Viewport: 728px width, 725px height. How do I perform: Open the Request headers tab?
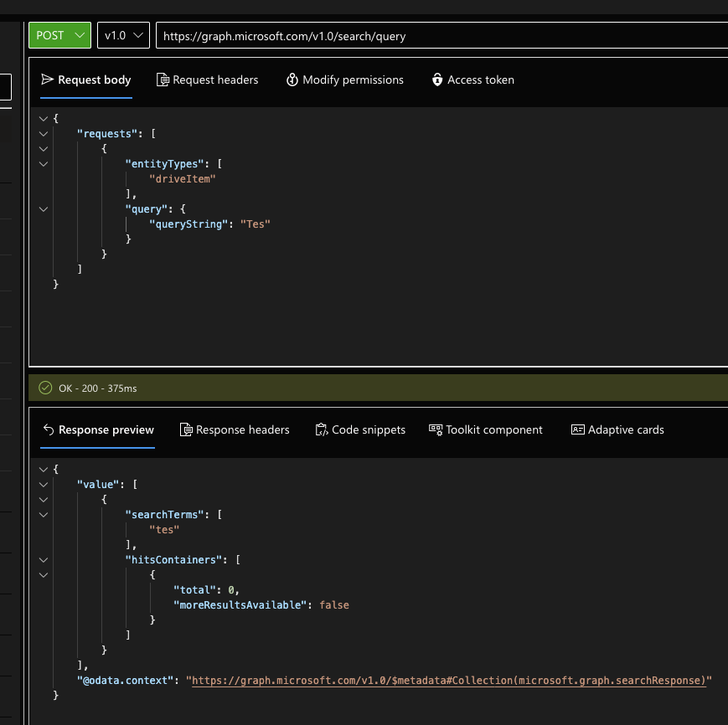pyautogui.click(x=208, y=80)
